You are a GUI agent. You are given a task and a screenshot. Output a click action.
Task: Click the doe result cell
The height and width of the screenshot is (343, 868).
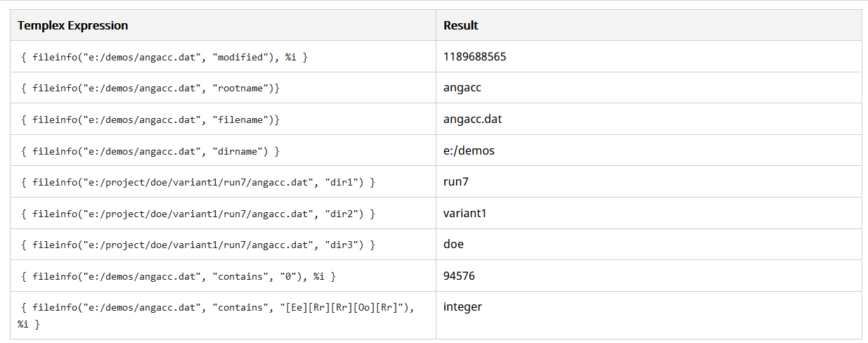click(453, 245)
